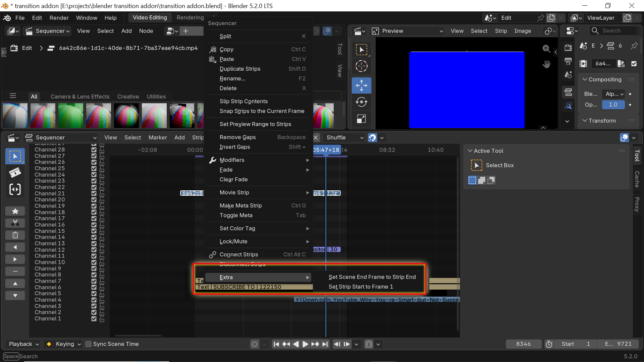Viewport: 644px width, 362px height.
Task: Switch to the Video Editing workspace tab
Action: (x=150, y=17)
